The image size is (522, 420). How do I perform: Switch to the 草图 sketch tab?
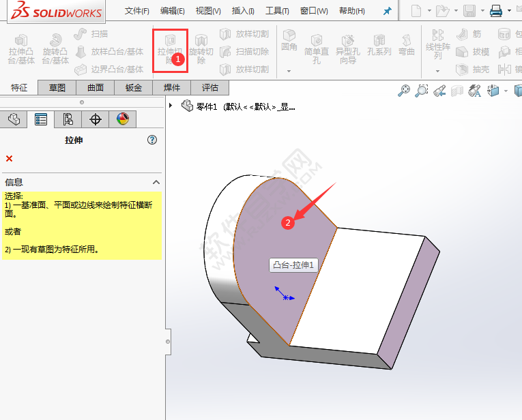point(57,88)
